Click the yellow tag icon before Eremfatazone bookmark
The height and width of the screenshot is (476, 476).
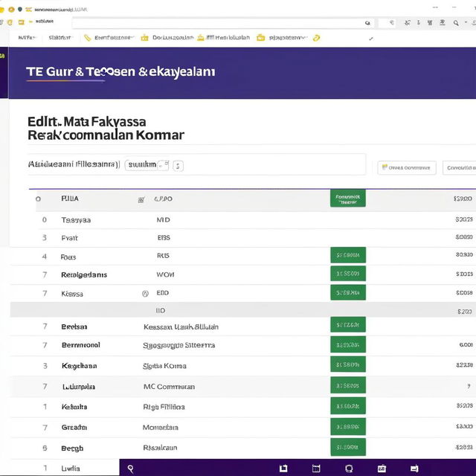(x=88, y=38)
